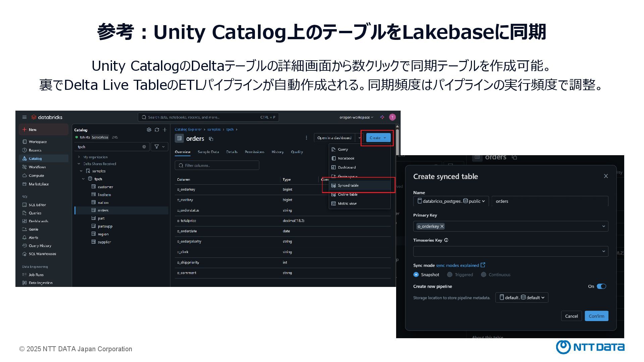Open the History tab

pos(277,152)
